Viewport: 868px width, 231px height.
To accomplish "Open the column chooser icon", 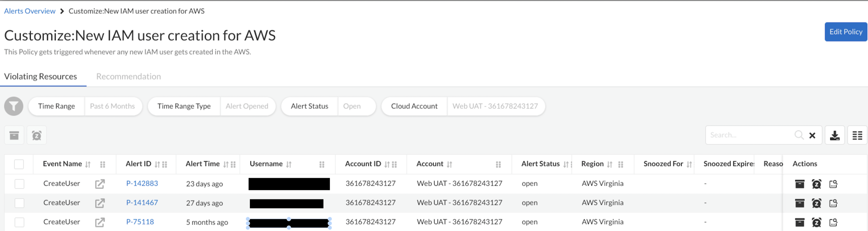I will click(x=857, y=135).
